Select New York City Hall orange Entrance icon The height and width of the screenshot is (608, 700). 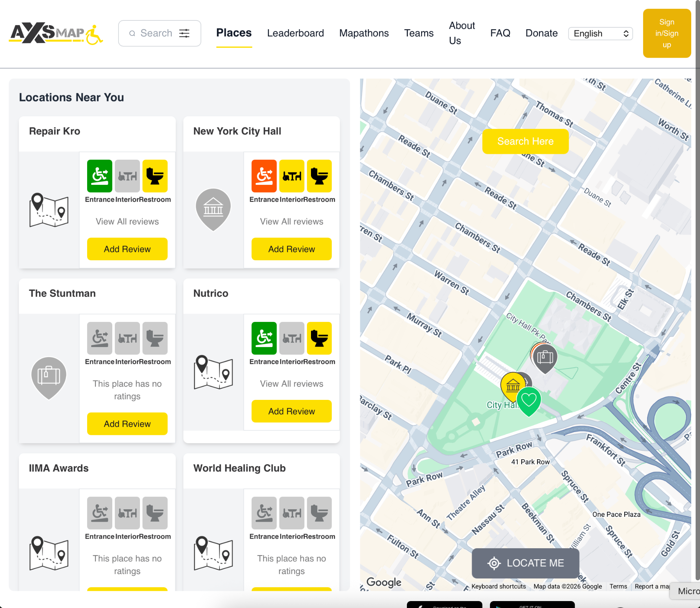click(264, 176)
